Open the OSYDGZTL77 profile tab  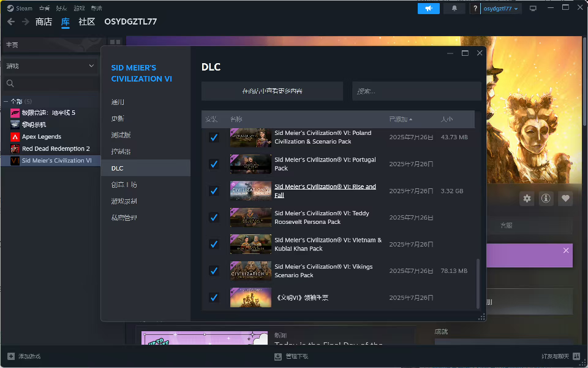tap(130, 22)
